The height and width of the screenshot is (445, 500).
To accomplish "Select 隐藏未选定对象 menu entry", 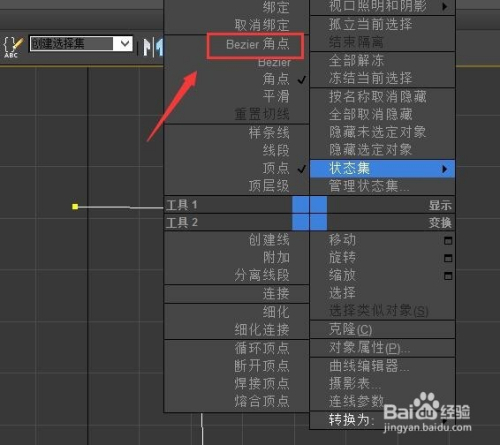I will [x=377, y=132].
